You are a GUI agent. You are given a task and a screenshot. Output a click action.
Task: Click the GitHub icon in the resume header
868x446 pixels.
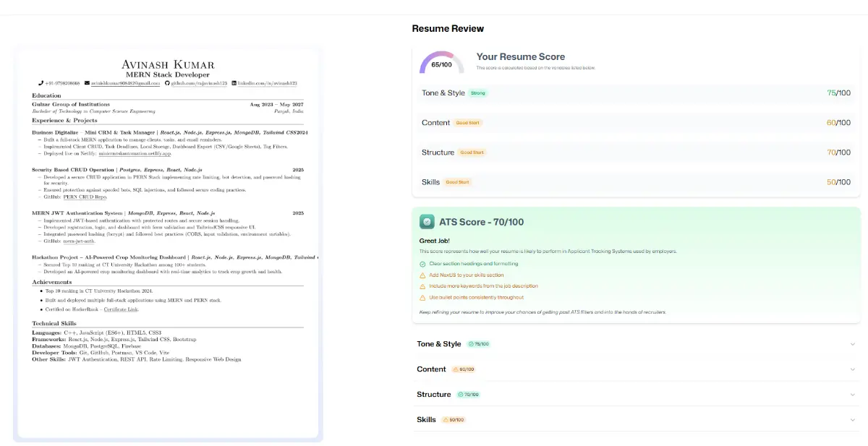167,83
